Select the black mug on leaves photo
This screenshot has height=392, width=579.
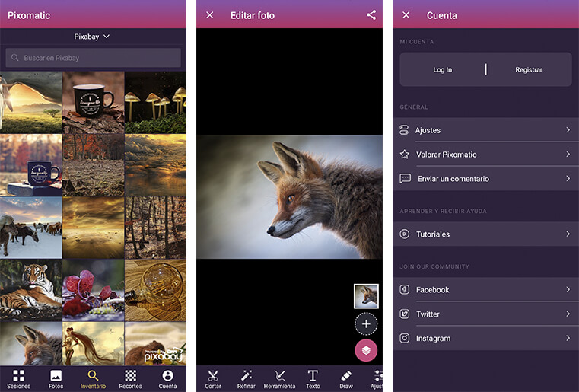point(94,102)
